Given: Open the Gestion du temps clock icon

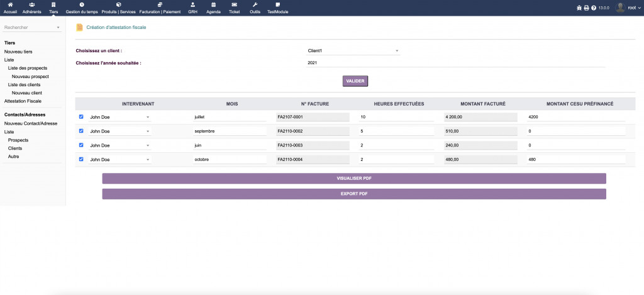Looking at the screenshot, I should [x=82, y=5].
